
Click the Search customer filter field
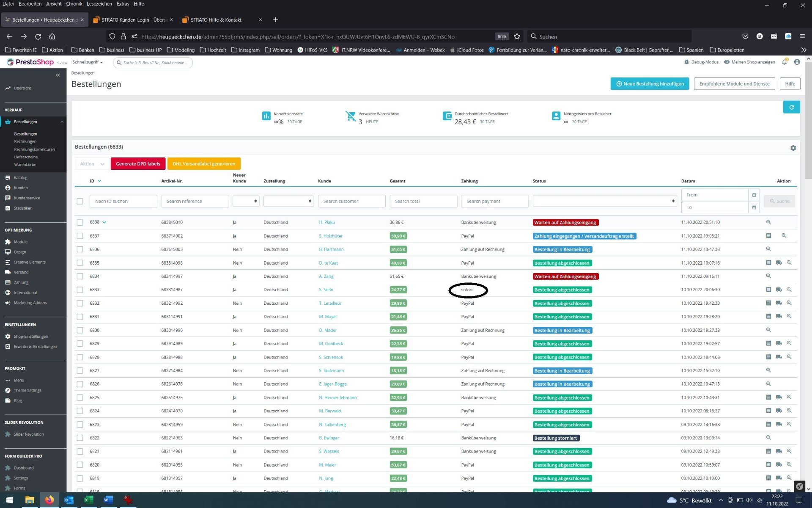[351, 201]
